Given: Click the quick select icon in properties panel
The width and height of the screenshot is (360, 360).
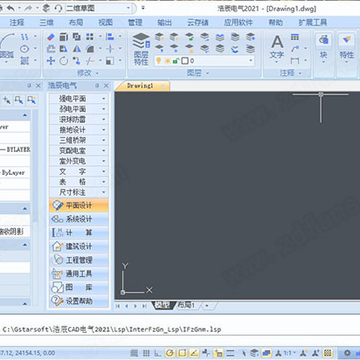Looking at the screenshot, I should pyautogui.click(x=31, y=100).
